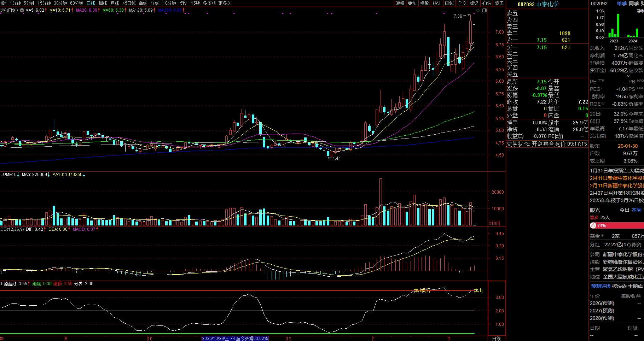Select the 单季 quarterly toggle

[622, 4]
